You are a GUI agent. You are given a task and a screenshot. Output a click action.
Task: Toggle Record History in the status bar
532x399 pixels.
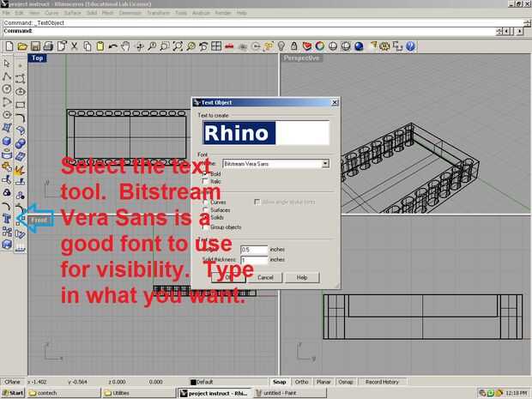tap(382, 382)
